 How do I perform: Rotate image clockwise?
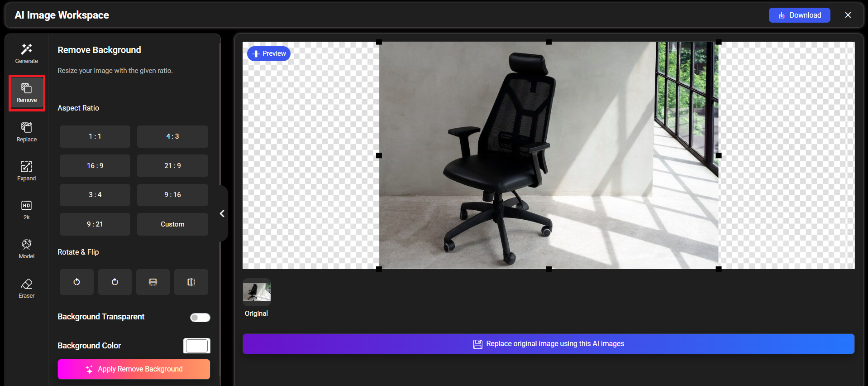(115, 282)
